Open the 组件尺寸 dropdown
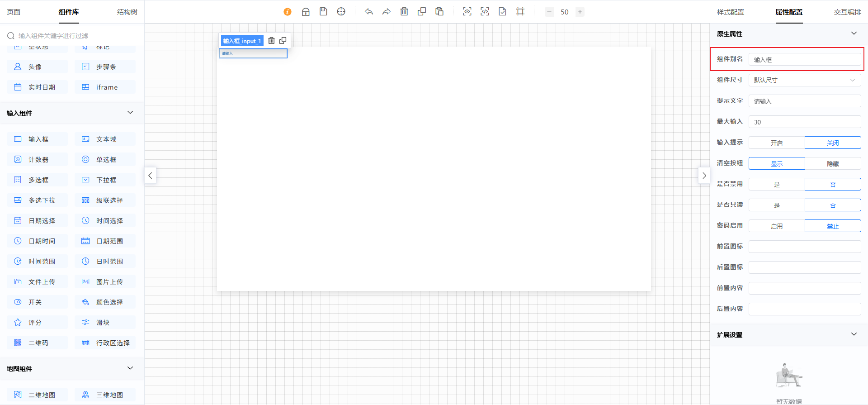Viewport: 868px width, 405px height. [x=805, y=80]
